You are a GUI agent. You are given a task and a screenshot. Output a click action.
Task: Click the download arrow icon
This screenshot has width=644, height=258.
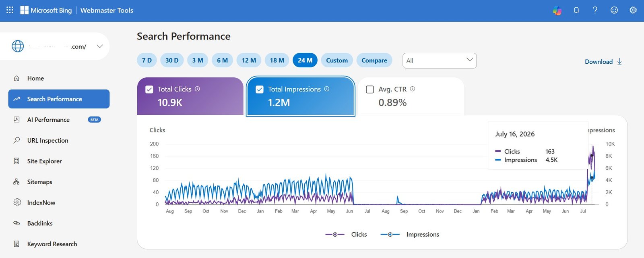619,62
